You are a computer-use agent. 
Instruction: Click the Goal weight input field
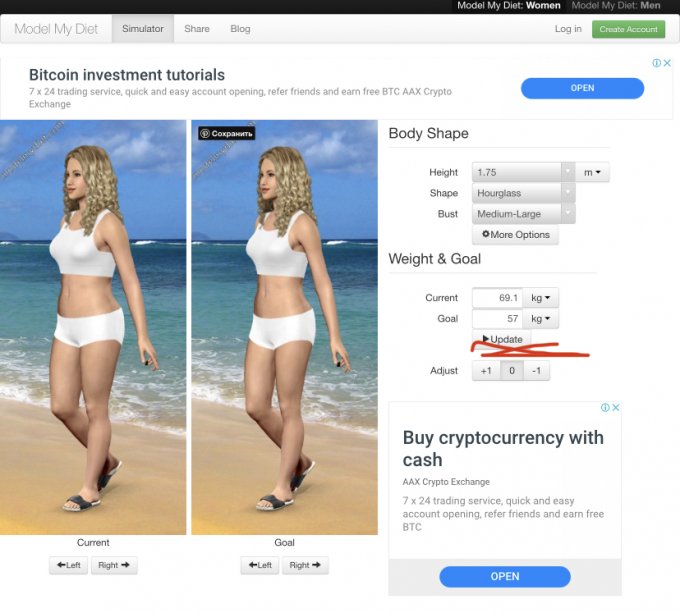(x=497, y=319)
